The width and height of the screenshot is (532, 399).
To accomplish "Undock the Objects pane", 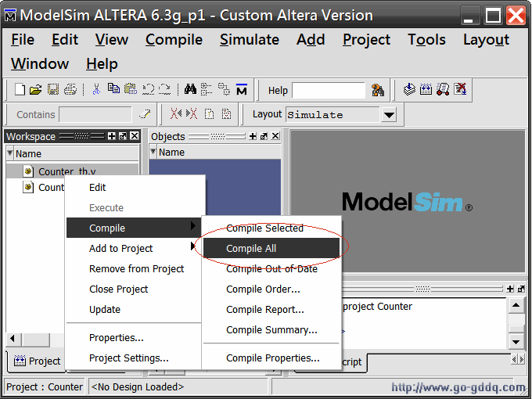I will [x=264, y=136].
